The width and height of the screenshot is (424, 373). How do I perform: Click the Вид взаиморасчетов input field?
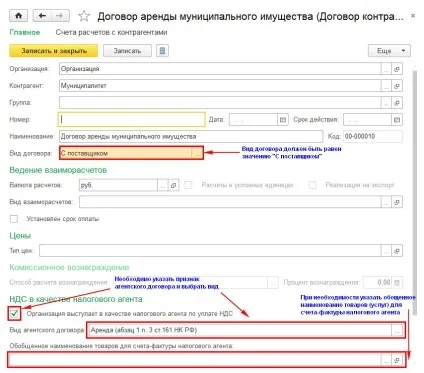230,202
